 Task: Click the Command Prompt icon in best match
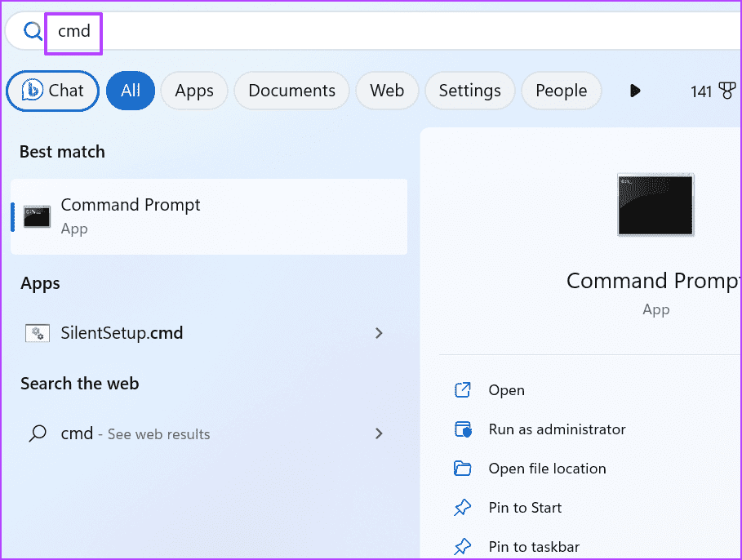point(37,217)
